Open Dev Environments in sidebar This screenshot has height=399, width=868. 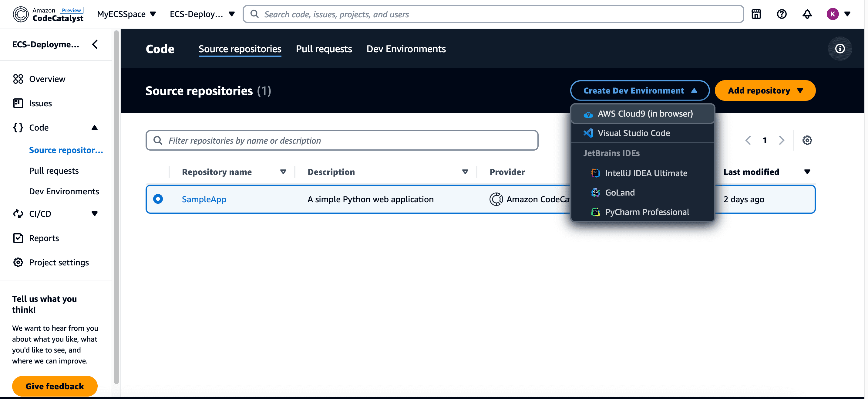[x=64, y=191]
